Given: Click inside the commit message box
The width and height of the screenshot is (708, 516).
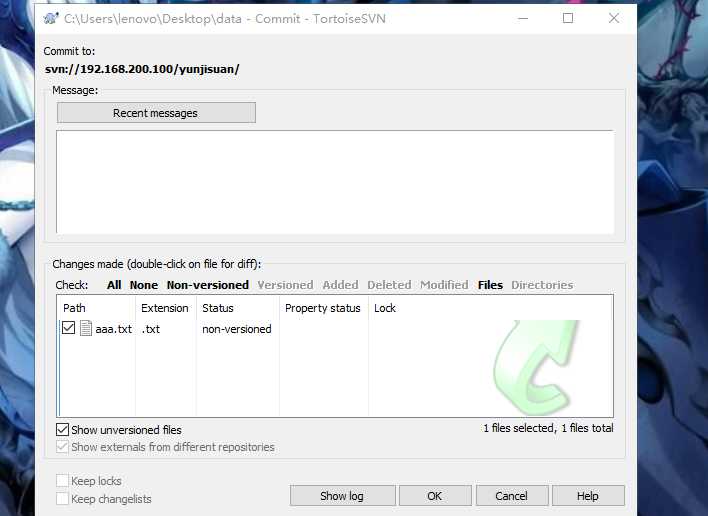Looking at the screenshot, I should (x=335, y=182).
